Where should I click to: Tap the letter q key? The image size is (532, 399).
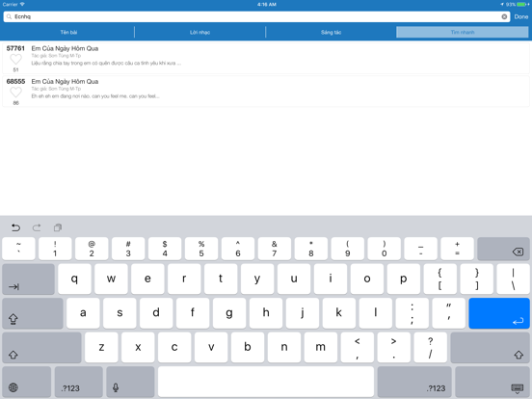[x=74, y=279]
